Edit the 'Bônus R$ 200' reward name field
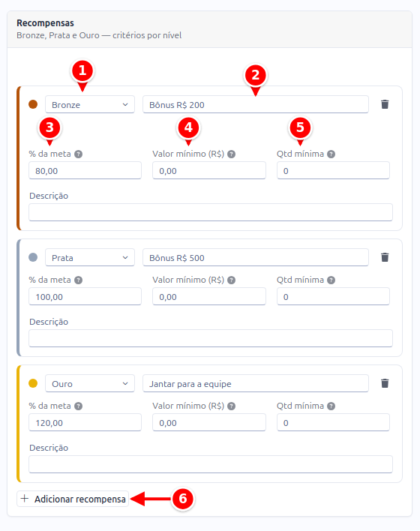This screenshot has height=531, width=420. coord(256,105)
